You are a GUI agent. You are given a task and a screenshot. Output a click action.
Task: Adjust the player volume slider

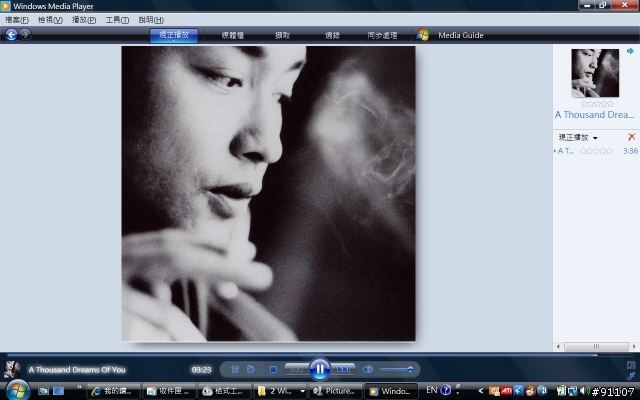(397, 369)
